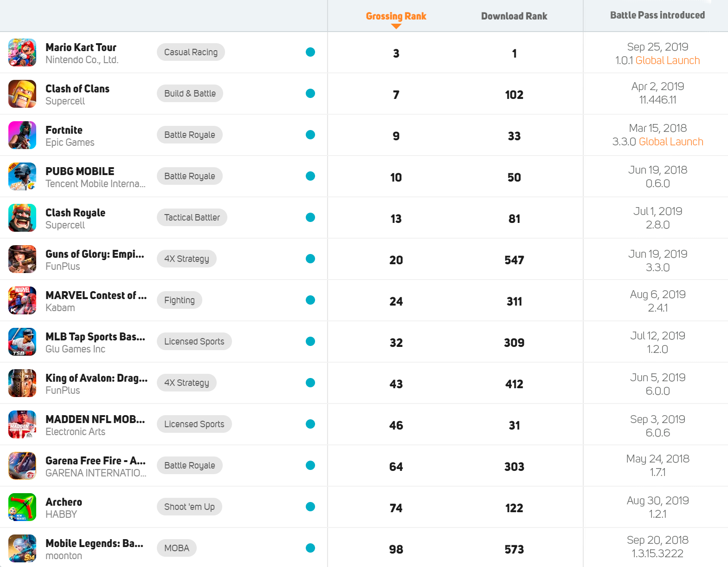Screen dimensions: 728x567
Task: Click the Battle Pass introduced column header
Action: [x=657, y=15]
